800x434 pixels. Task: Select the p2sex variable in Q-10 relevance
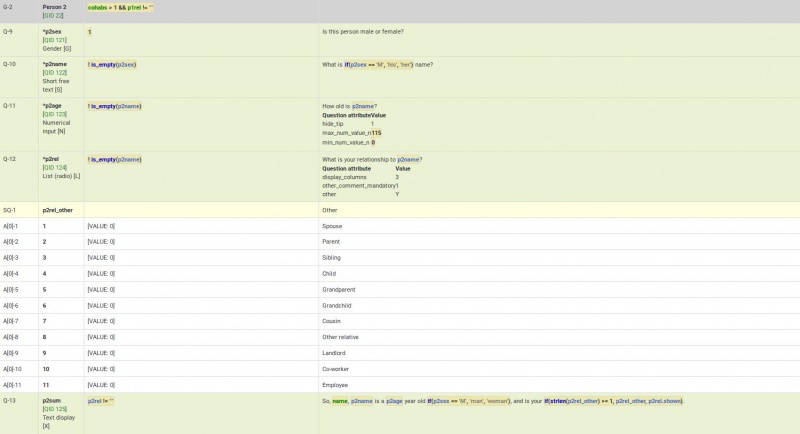click(125, 65)
